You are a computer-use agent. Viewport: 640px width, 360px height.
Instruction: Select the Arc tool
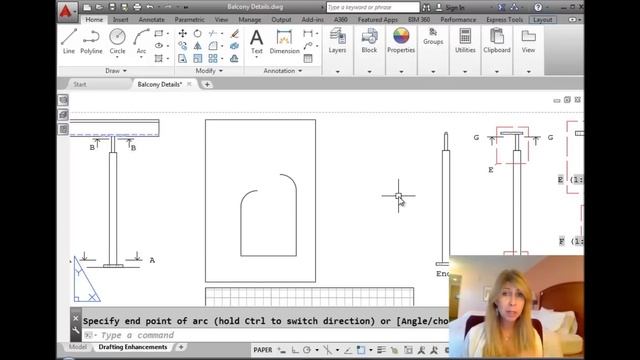(141, 41)
